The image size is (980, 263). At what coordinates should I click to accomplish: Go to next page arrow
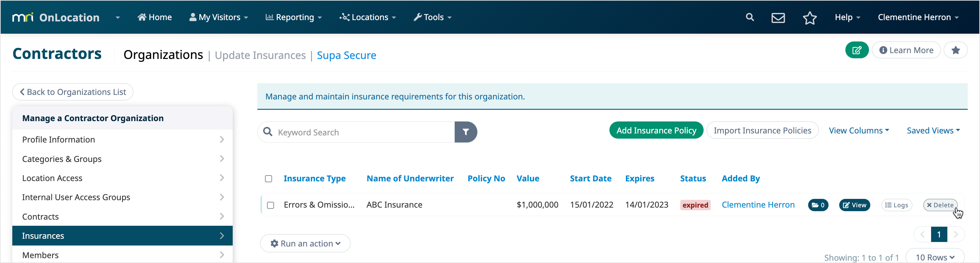[x=956, y=234]
